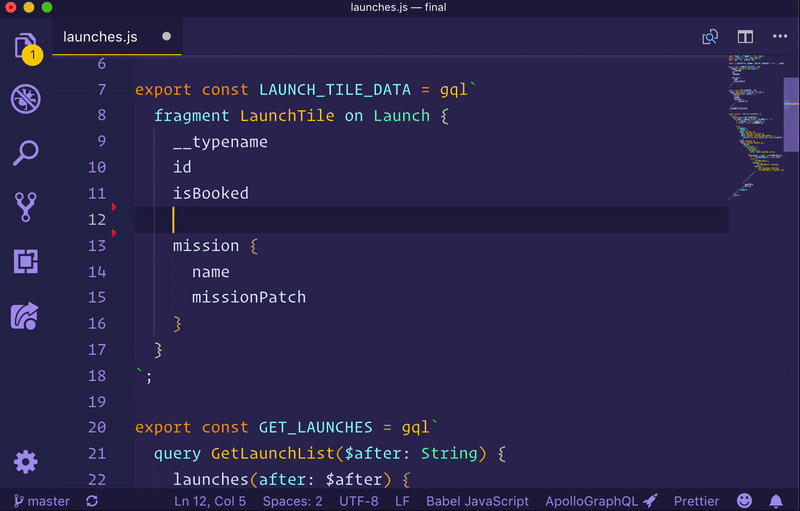Viewport: 800px width, 511px height.
Task: Click the master branch in the status bar
Action: [x=41, y=500]
